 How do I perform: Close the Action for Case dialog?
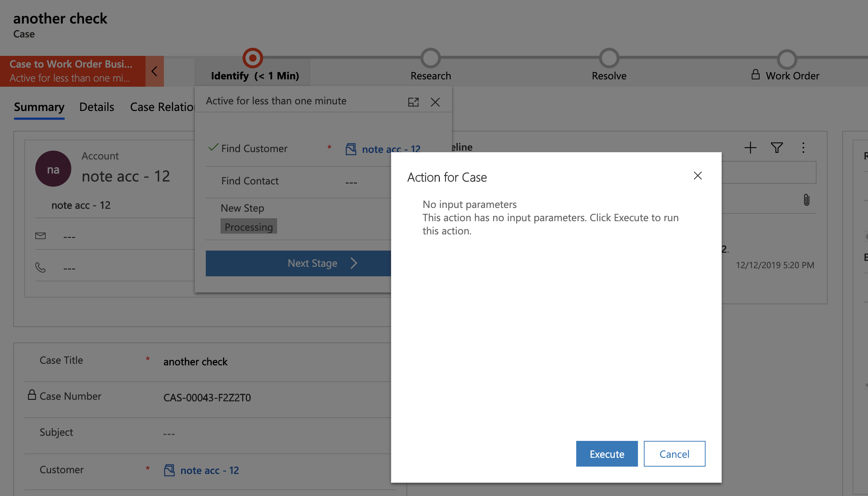(697, 176)
